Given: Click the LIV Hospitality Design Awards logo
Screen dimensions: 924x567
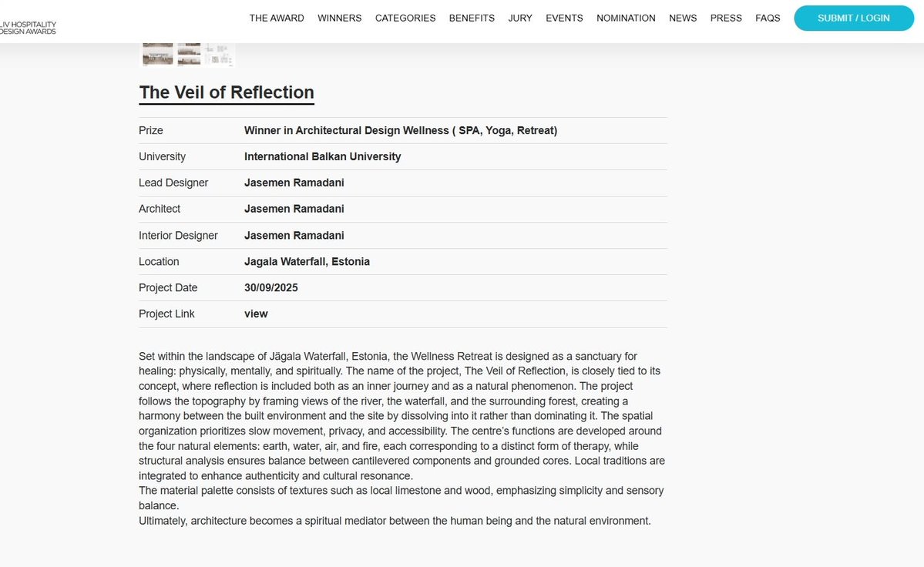Looking at the screenshot, I should point(28,28).
